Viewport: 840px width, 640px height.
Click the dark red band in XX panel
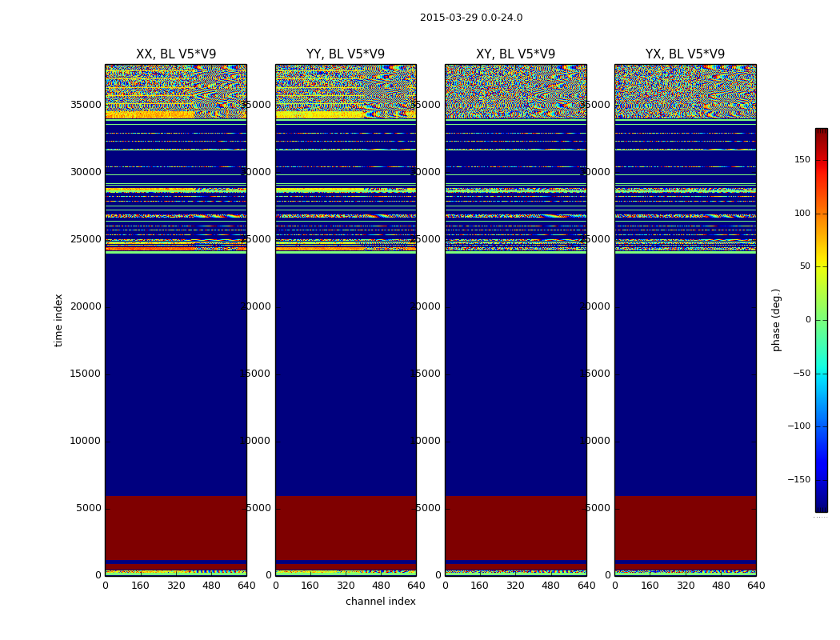pyautogui.click(x=176, y=526)
